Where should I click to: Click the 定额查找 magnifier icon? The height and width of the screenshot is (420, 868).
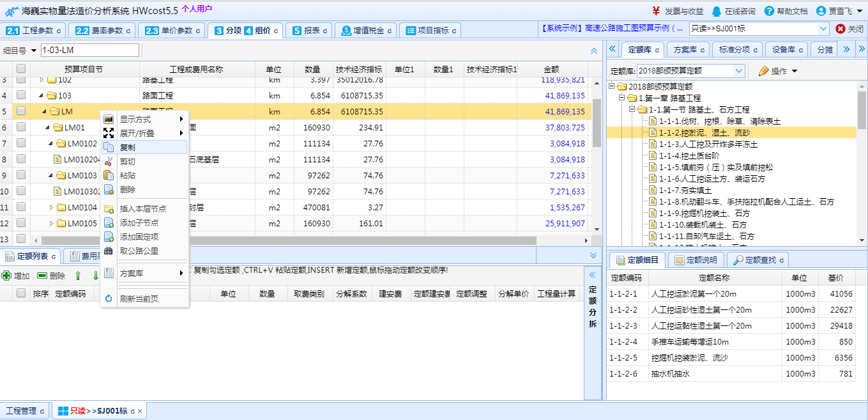tap(739, 260)
